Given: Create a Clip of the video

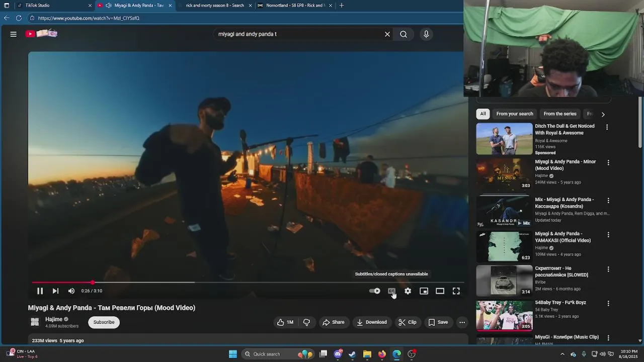Looking at the screenshot, I should coord(408,322).
